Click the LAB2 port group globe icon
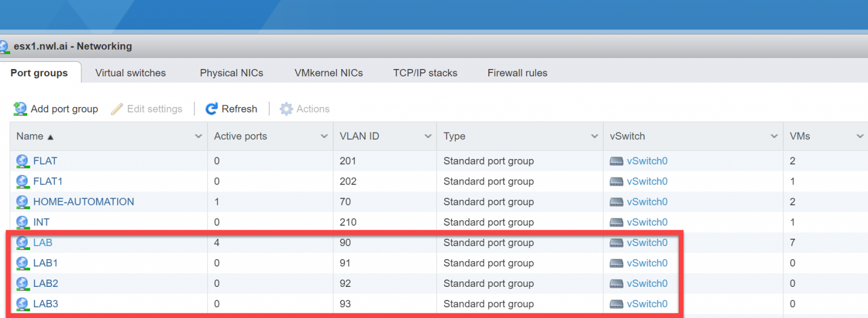The image size is (868, 318). 22,283
